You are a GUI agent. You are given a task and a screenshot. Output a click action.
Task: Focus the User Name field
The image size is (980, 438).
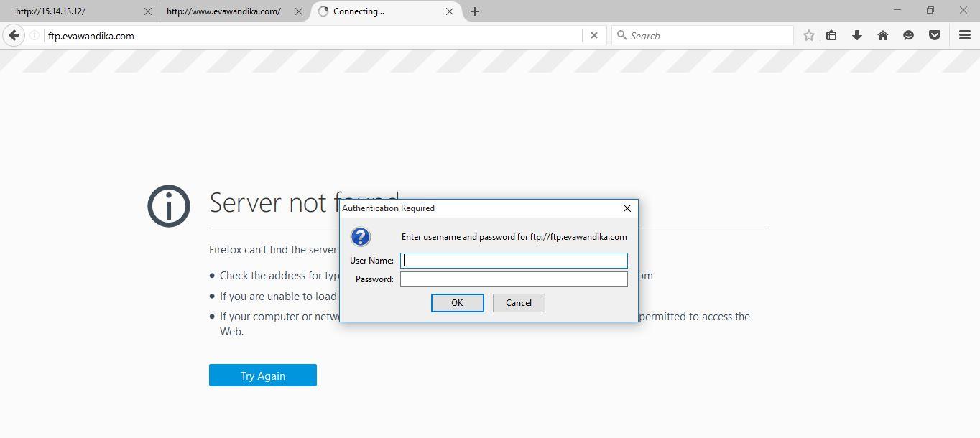[x=514, y=261]
